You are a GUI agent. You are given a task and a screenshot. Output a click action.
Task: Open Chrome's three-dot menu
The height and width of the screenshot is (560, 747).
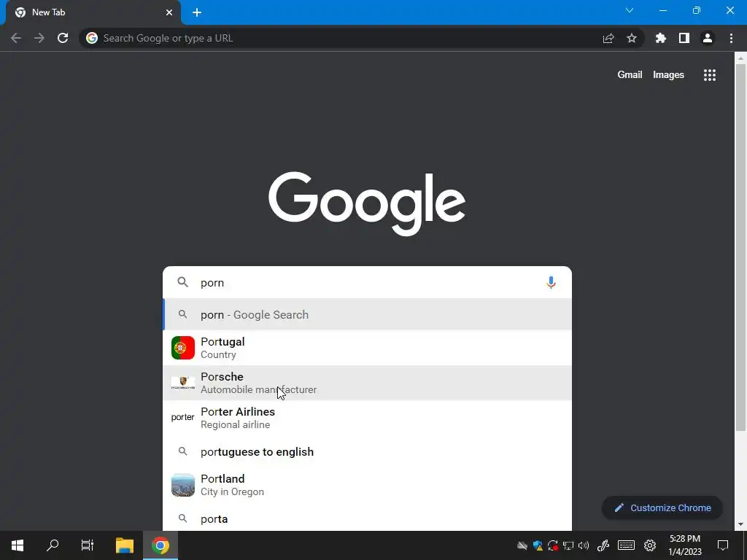(731, 38)
